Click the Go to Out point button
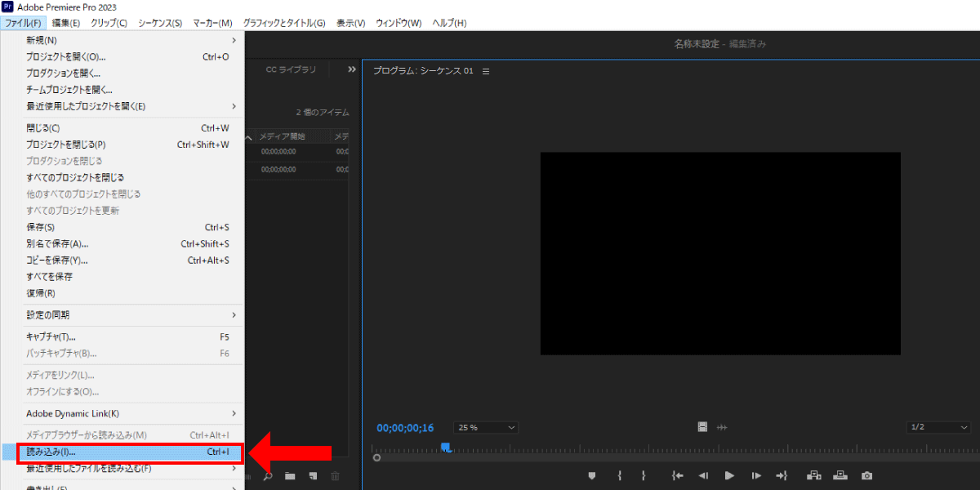Viewport: 980px width, 490px height. 782,475
